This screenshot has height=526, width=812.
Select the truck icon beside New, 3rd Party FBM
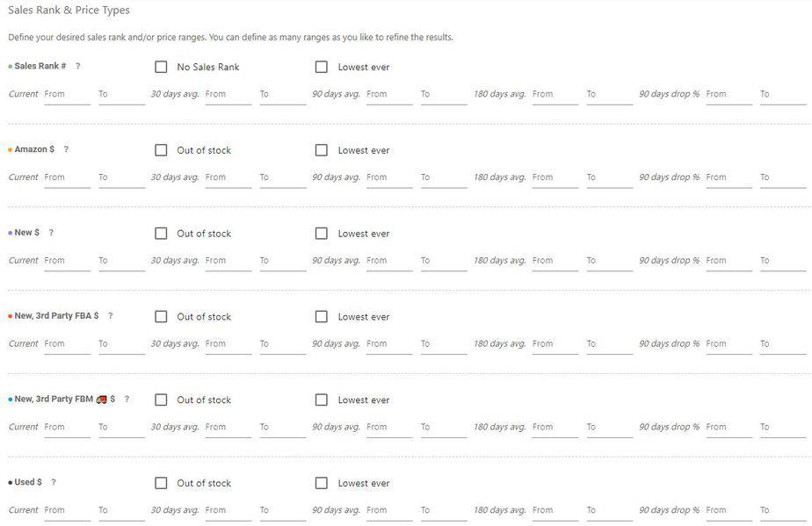102,400
